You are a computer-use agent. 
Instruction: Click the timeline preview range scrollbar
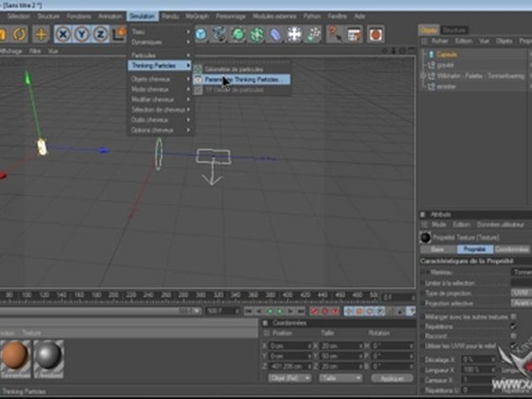click(x=101, y=311)
